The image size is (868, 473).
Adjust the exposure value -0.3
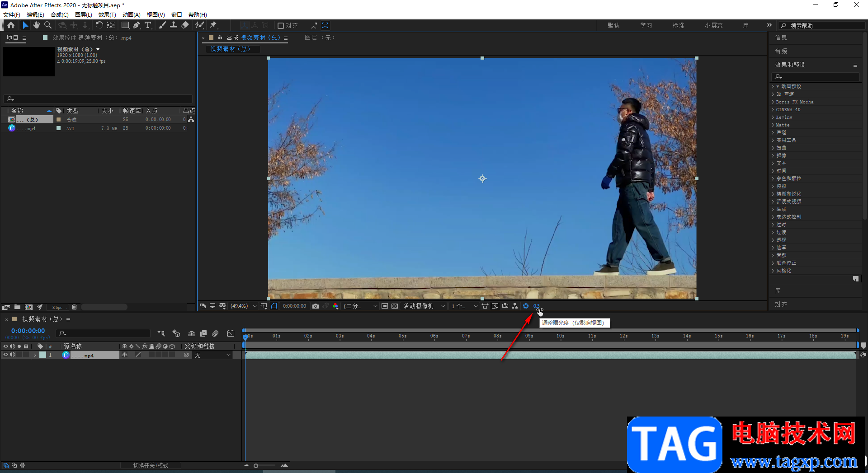(536, 306)
